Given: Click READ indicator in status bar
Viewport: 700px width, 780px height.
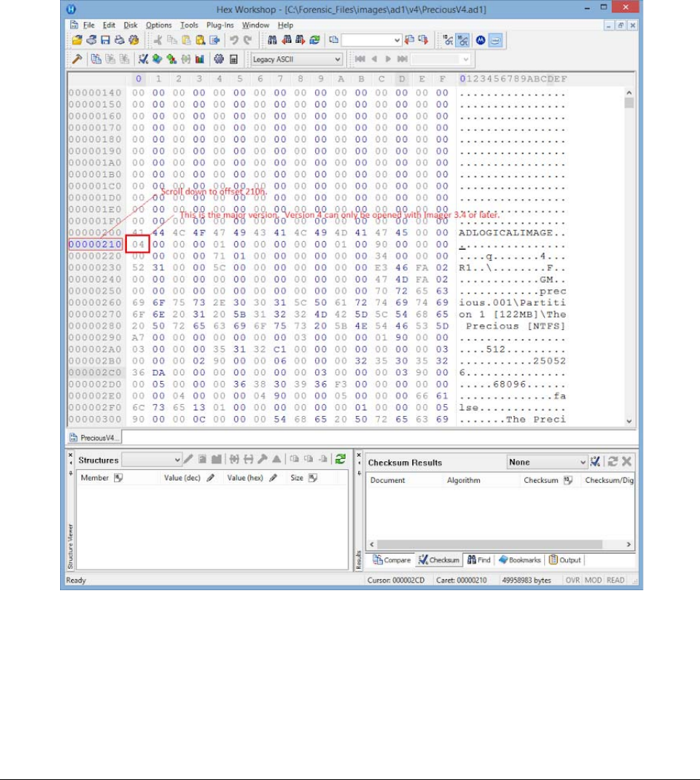Looking at the screenshot, I should click(x=615, y=580).
